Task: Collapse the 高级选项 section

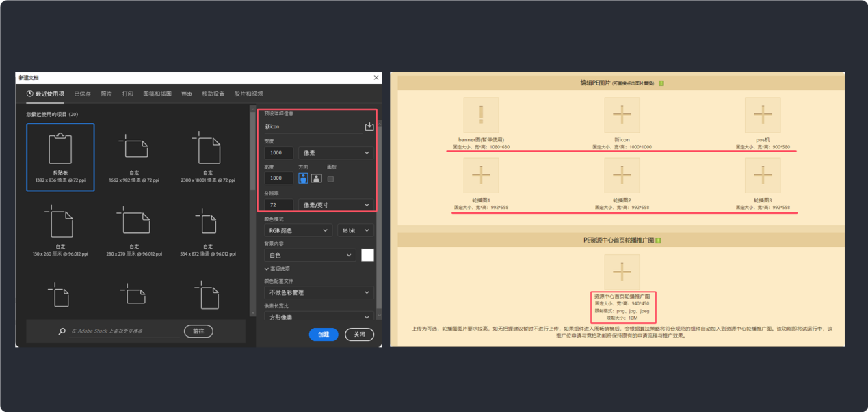Action: coord(277,269)
